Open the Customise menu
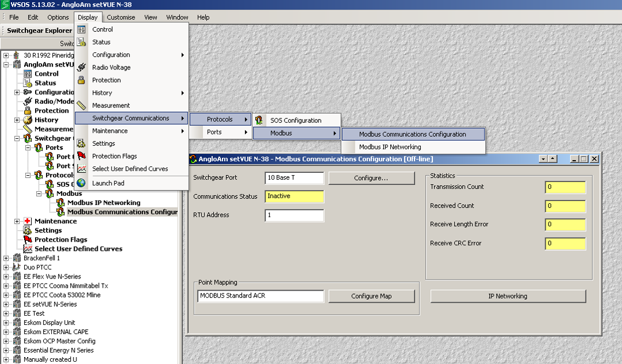Screen dimensions: 622x364 (x=121, y=17)
